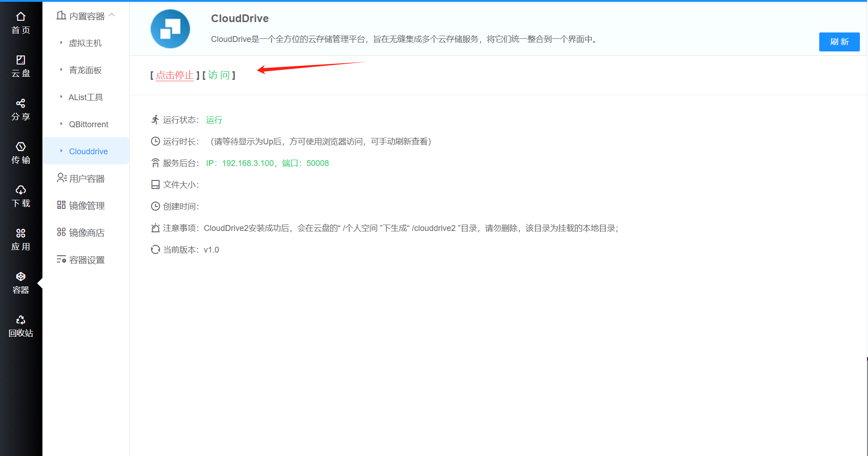This screenshot has width=868, height=456.
Task: Go to the 首页 home icon
Action: click(x=21, y=17)
